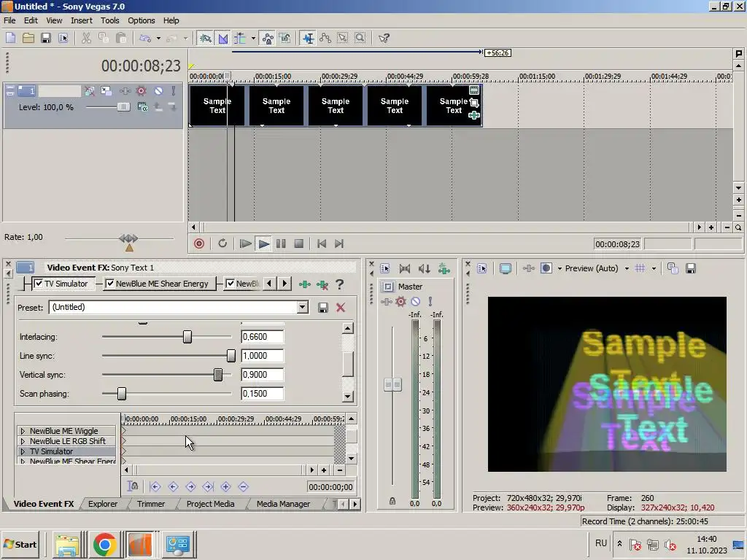Open the Tools menu
This screenshot has width=747, height=560.
point(109,20)
